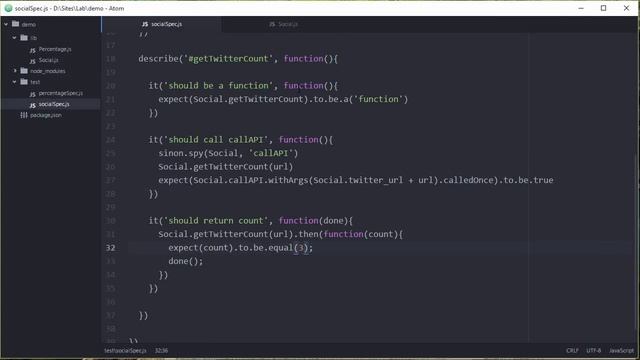Viewport: 640px width, 360px height.
Task: Click the file path in status bar
Action: coord(125,351)
